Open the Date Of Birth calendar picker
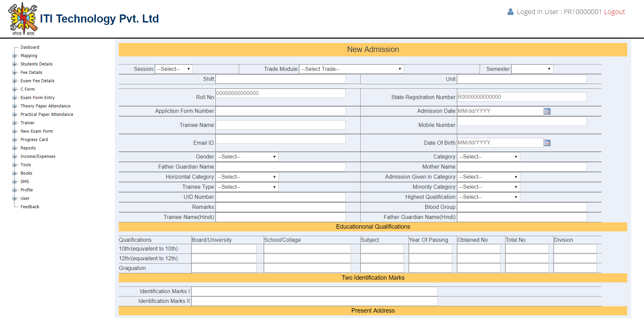Screen dimensions: 644x318 [x=547, y=143]
